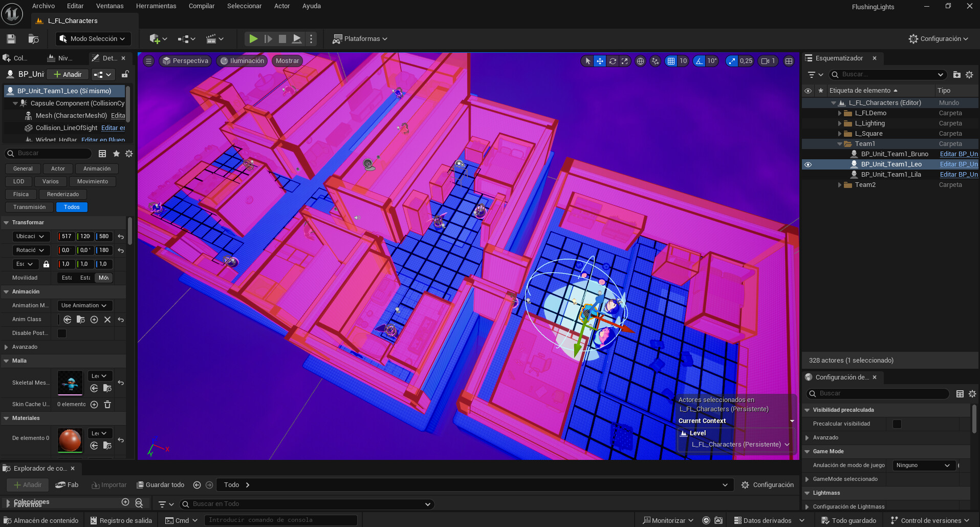Expand the Team2 folder
The width and height of the screenshot is (980, 527).
click(x=840, y=185)
